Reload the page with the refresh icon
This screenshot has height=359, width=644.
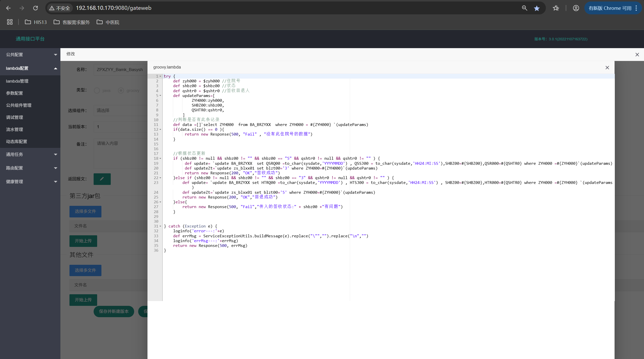pyautogui.click(x=35, y=8)
